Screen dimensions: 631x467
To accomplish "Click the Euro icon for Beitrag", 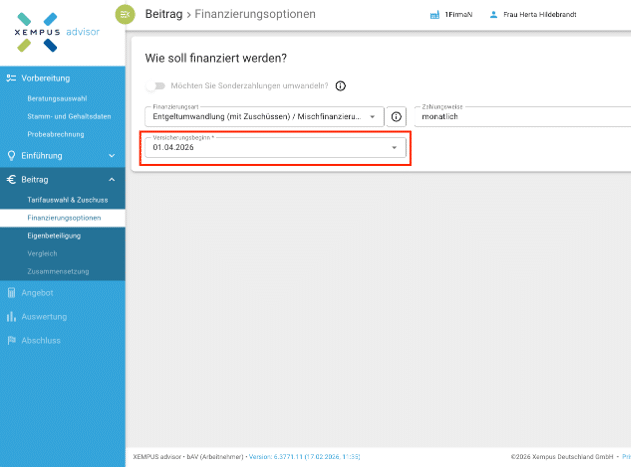I will (11, 179).
